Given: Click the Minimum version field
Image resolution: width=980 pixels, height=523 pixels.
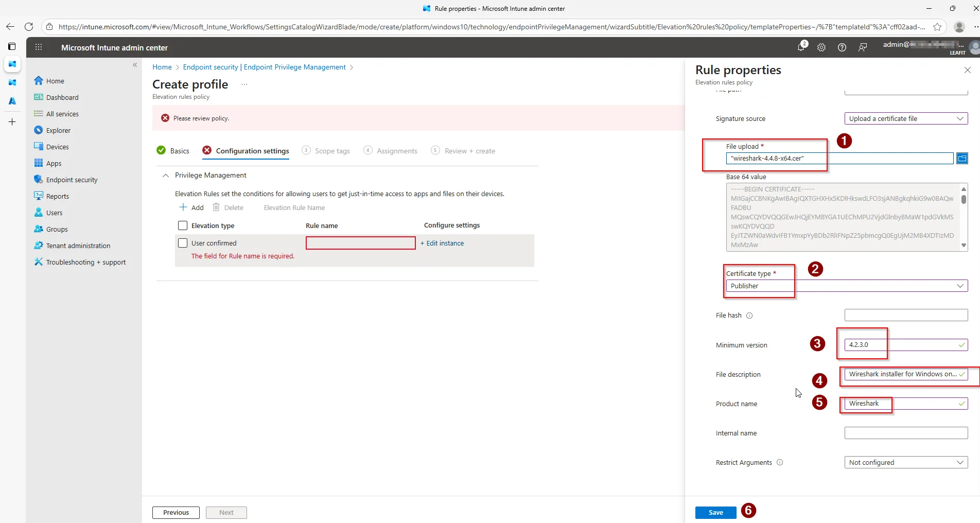Looking at the screenshot, I should 906,345.
